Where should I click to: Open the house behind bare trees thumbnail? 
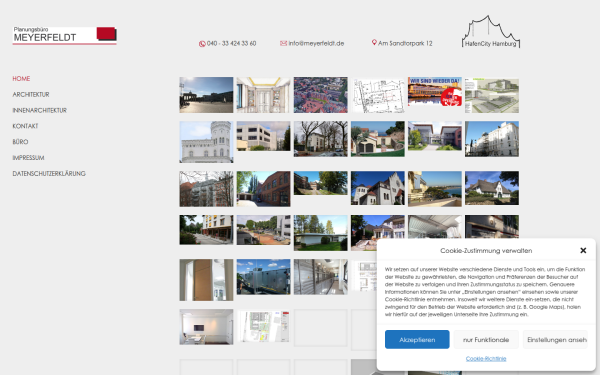(321, 139)
